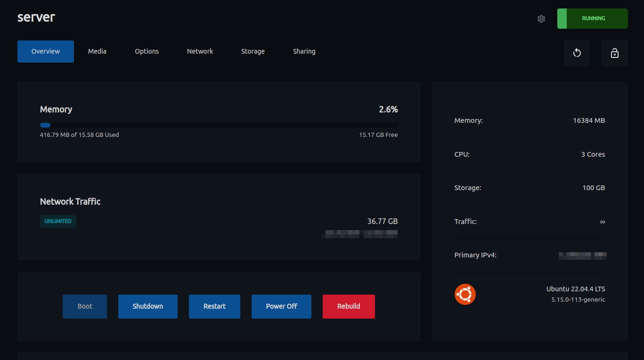Select the Overview tab
The width and height of the screenshot is (644, 360).
tap(46, 51)
